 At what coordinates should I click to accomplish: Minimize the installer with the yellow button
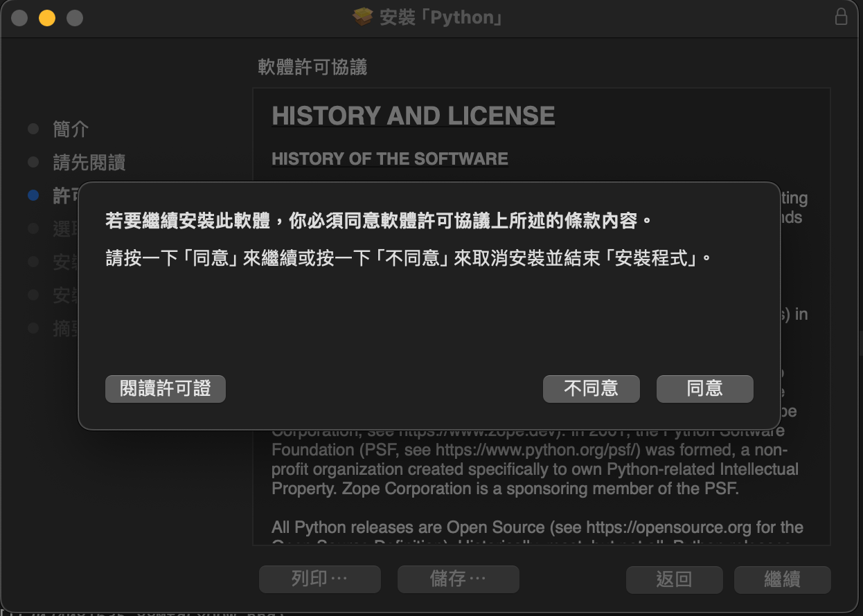click(x=46, y=18)
